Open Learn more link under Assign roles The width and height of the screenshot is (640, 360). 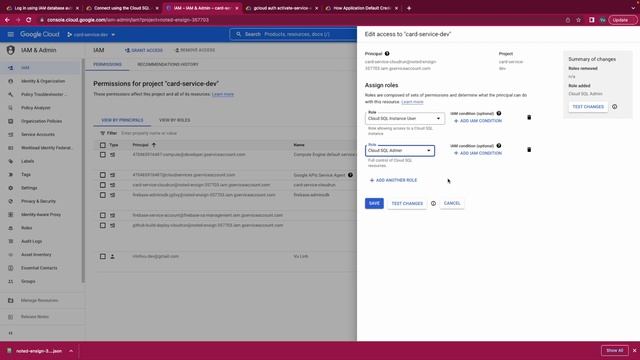pos(412,102)
